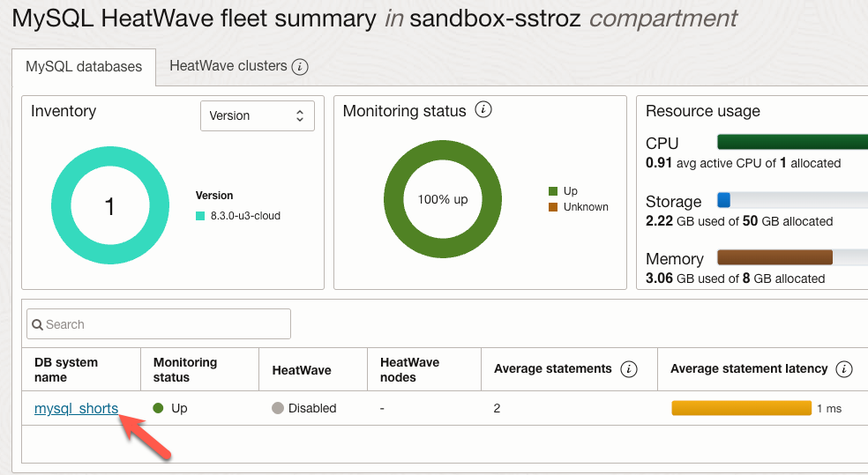Screen dimensions: 868x475
Task: Open the mysql_shorts DB system link
Action: tap(77, 408)
